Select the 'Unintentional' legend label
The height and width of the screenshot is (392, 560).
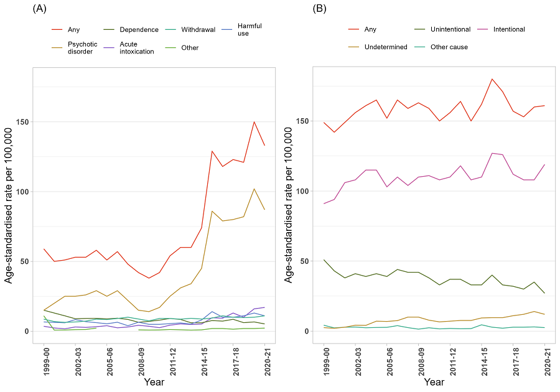tap(450, 29)
